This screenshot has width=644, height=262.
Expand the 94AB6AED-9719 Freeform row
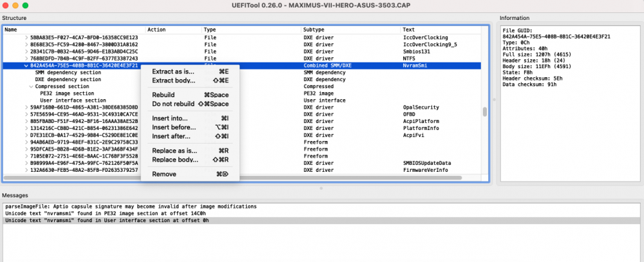tap(26, 142)
